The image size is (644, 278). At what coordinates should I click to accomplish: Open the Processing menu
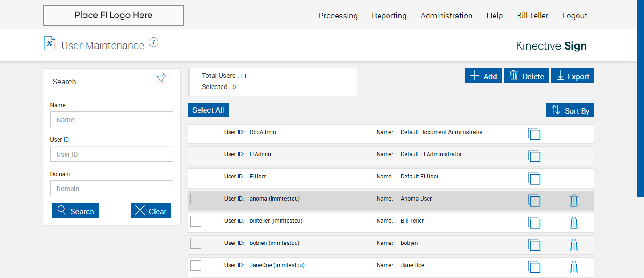click(338, 16)
